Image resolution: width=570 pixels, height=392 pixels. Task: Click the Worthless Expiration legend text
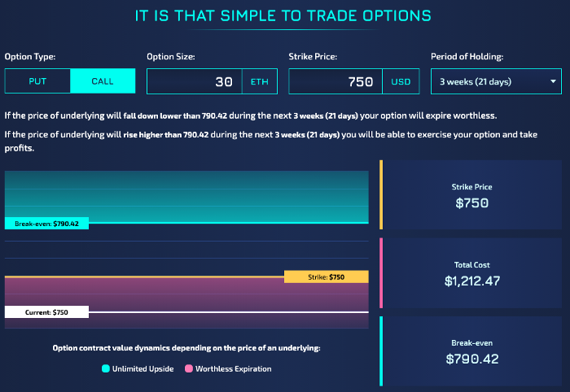[234, 369]
